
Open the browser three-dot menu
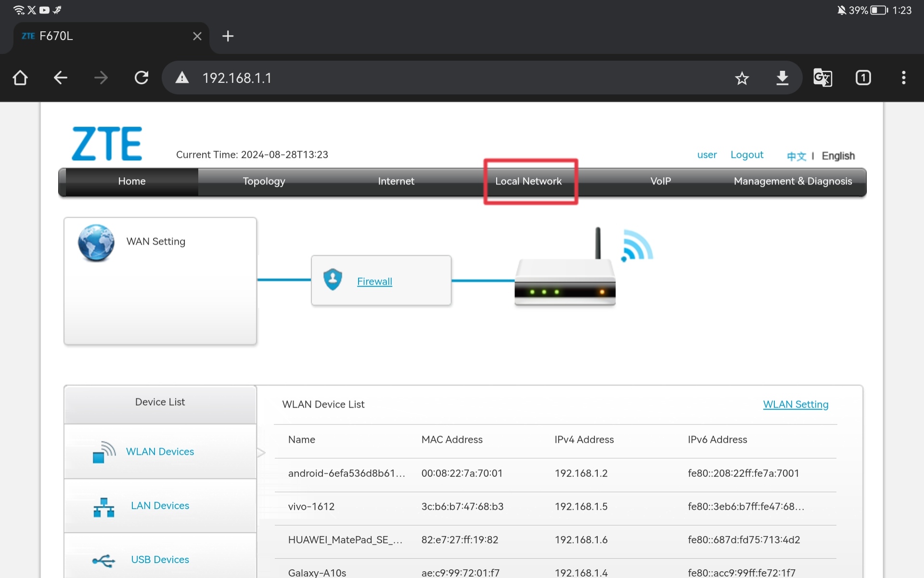[903, 78]
